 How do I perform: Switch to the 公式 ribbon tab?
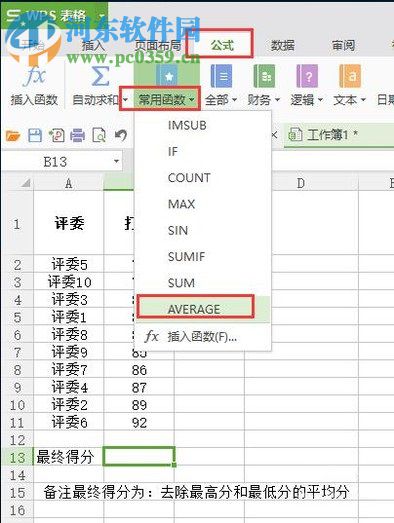222,45
